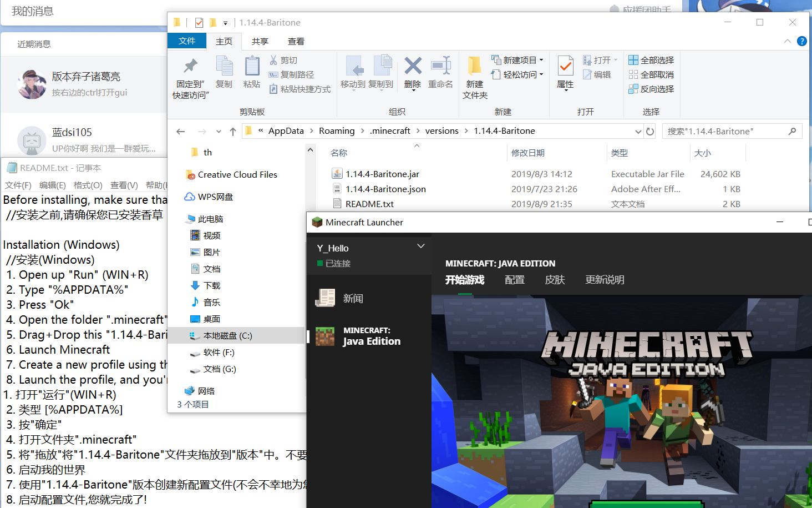This screenshot has width=812, height=508.
Task: Invert selection using 反向选择
Action: (x=651, y=89)
